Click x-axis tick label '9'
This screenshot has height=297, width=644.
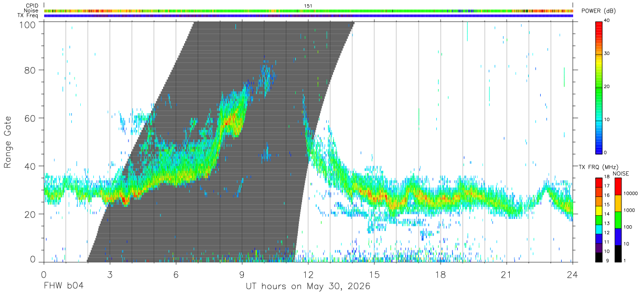242,274
